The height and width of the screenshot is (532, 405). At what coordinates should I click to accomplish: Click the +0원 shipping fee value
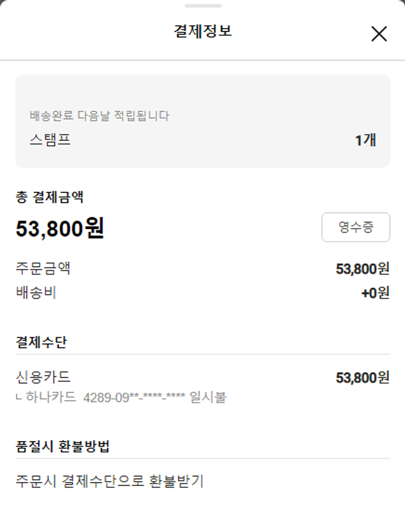[x=375, y=293]
